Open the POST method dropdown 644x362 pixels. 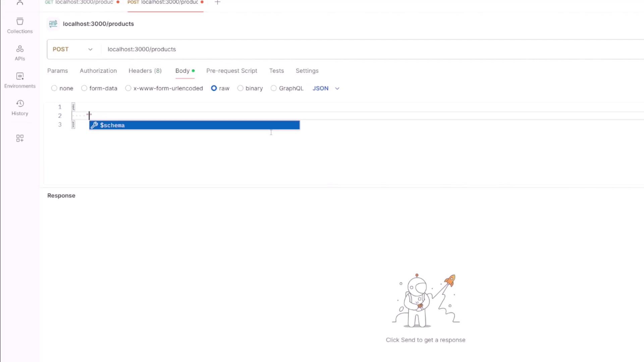coord(72,49)
